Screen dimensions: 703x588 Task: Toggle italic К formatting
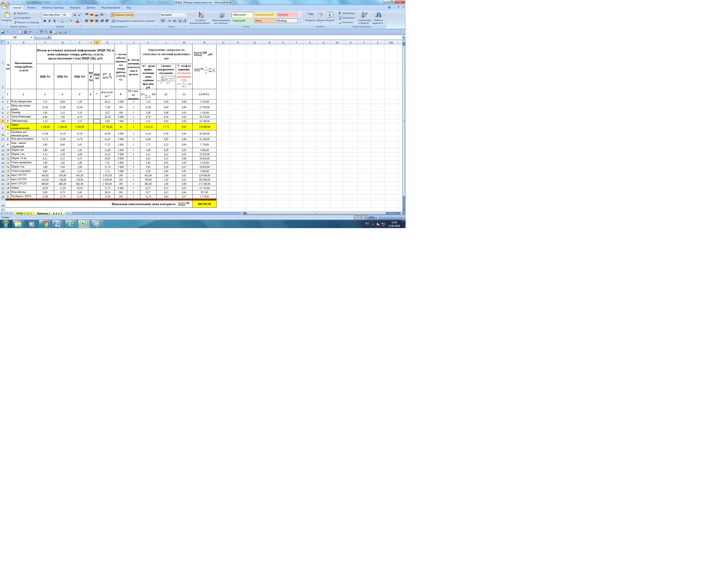click(50, 21)
